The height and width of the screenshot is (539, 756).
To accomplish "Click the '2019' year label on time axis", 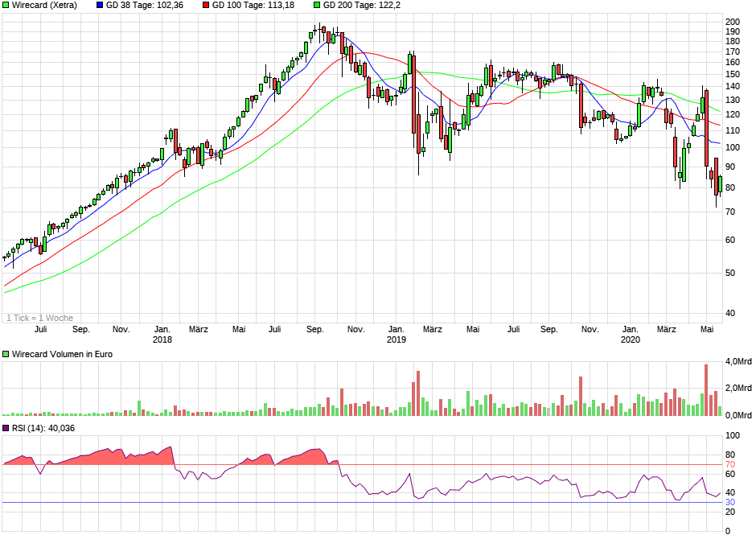I will pos(396,339).
